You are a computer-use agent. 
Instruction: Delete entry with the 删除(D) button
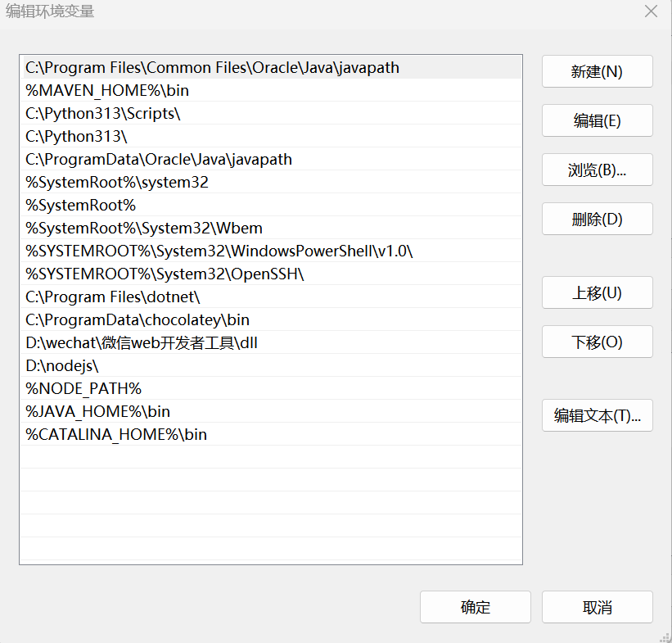[x=597, y=219]
